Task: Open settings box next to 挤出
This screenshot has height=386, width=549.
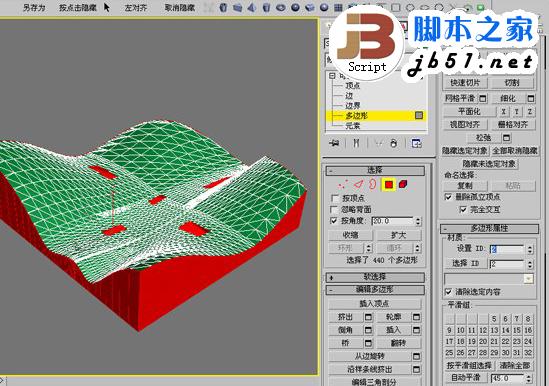Action: click(x=368, y=317)
